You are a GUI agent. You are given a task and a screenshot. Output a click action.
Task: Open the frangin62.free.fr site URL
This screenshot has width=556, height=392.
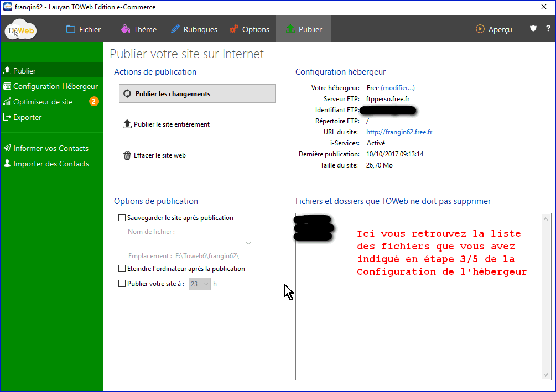399,132
